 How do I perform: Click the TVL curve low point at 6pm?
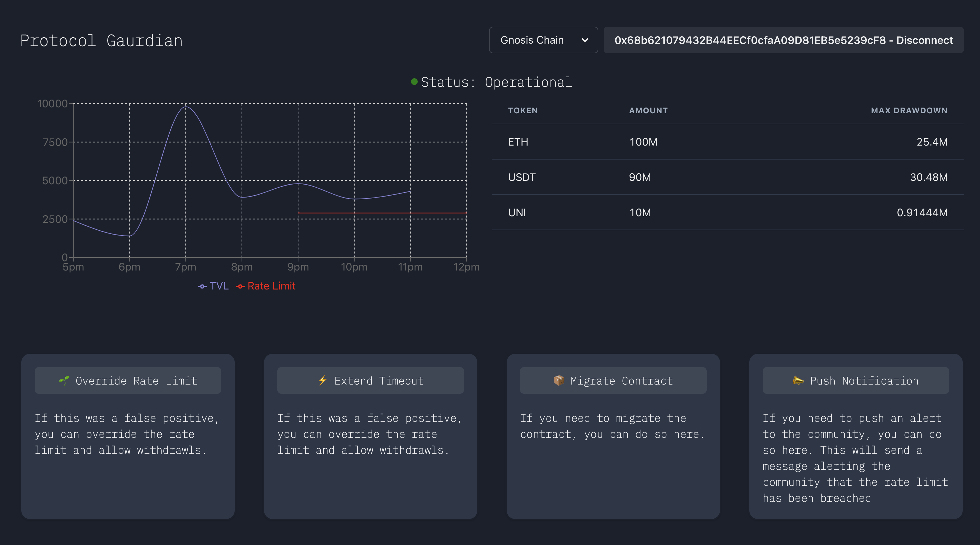[x=129, y=236]
